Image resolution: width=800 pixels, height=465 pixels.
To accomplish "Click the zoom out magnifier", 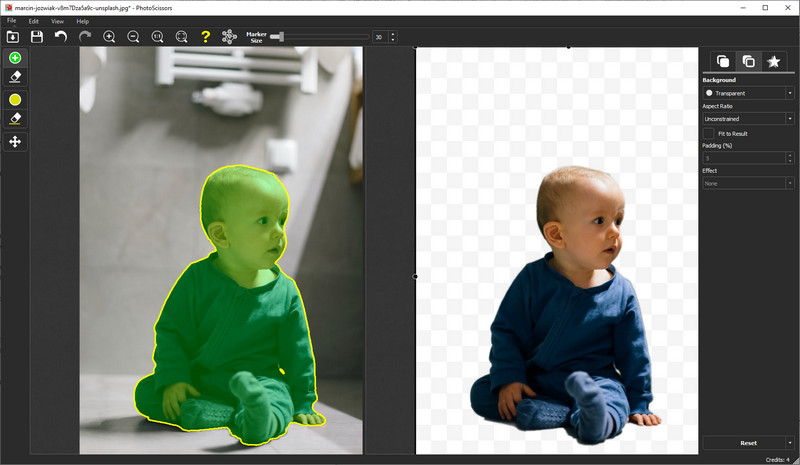I will point(133,37).
